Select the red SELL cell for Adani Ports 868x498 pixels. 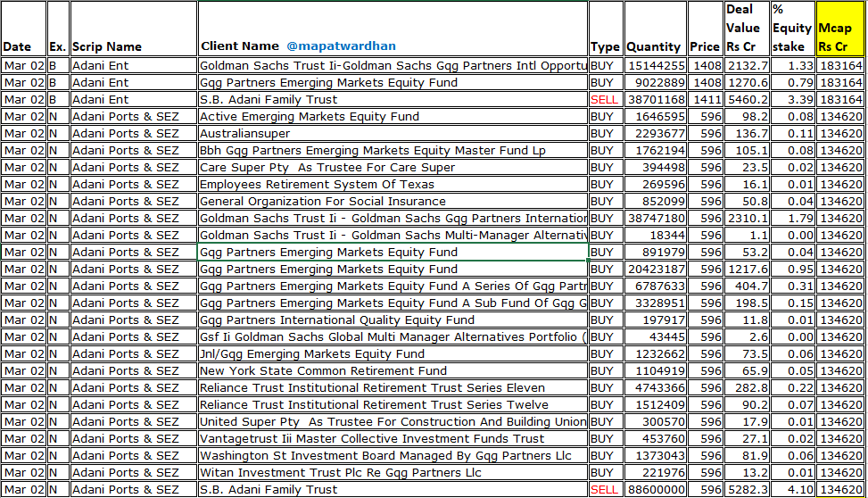point(606,490)
